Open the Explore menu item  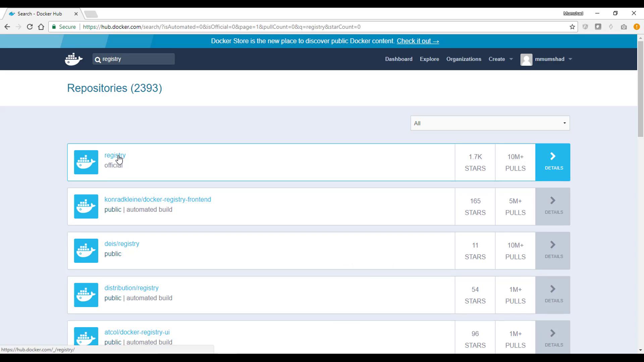coord(429,59)
